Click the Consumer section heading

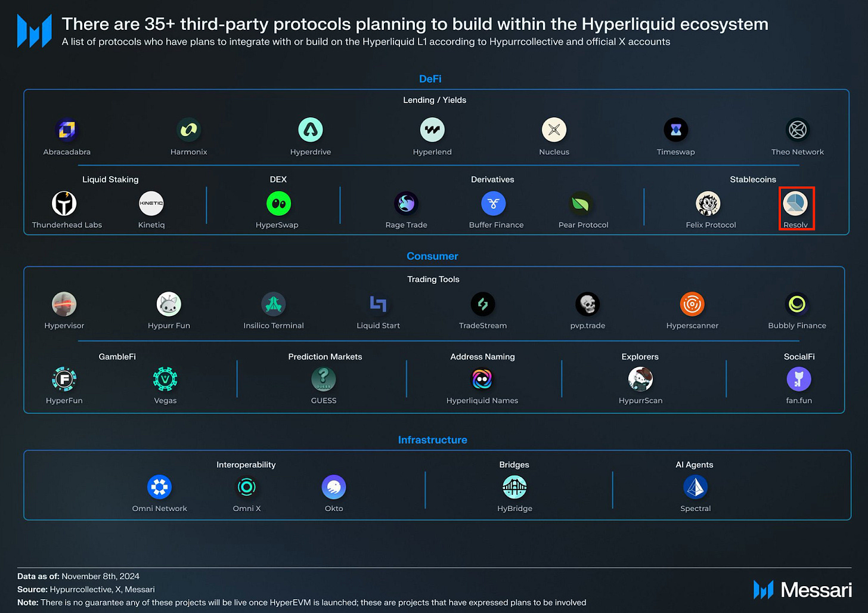point(432,256)
